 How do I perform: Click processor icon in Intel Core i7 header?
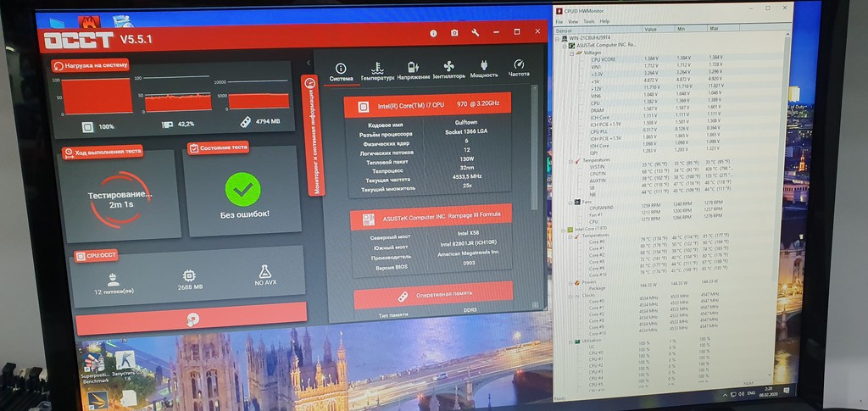click(x=363, y=107)
